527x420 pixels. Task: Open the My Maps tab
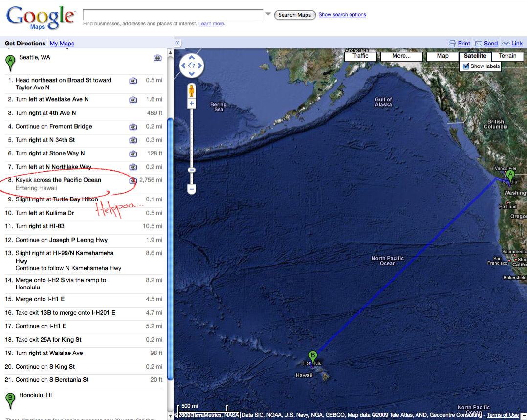tap(62, 44)
